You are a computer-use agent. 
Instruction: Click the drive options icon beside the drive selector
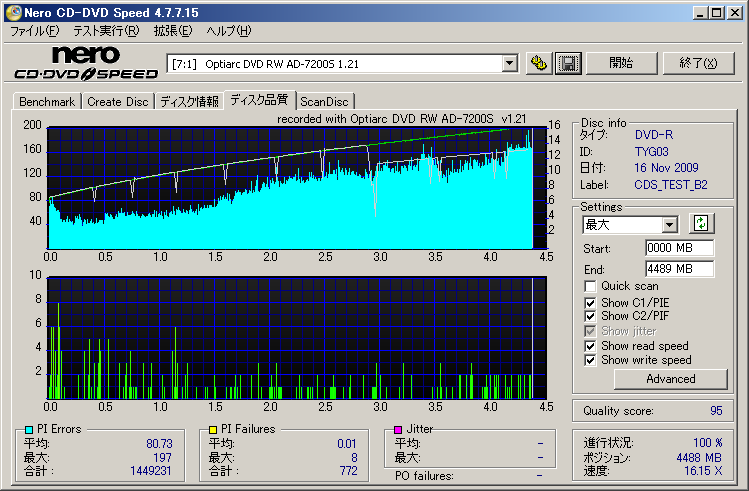[539, 64]
